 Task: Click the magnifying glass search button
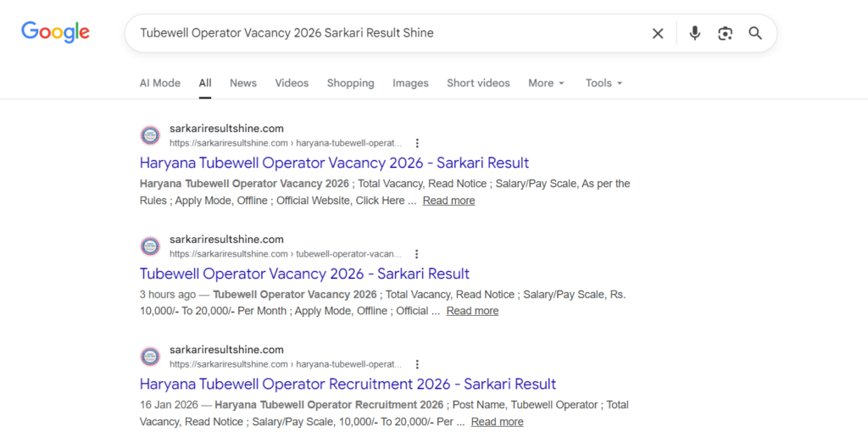click(755, 33)
